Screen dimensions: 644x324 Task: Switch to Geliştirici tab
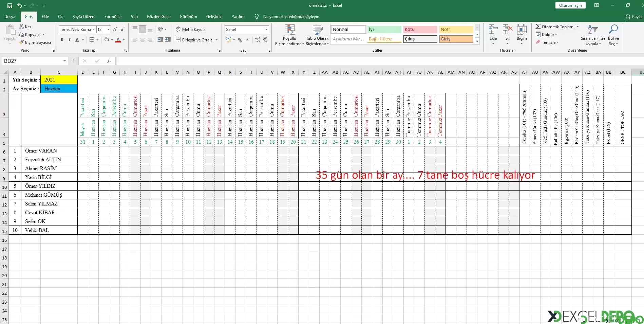tap(214, 16)
